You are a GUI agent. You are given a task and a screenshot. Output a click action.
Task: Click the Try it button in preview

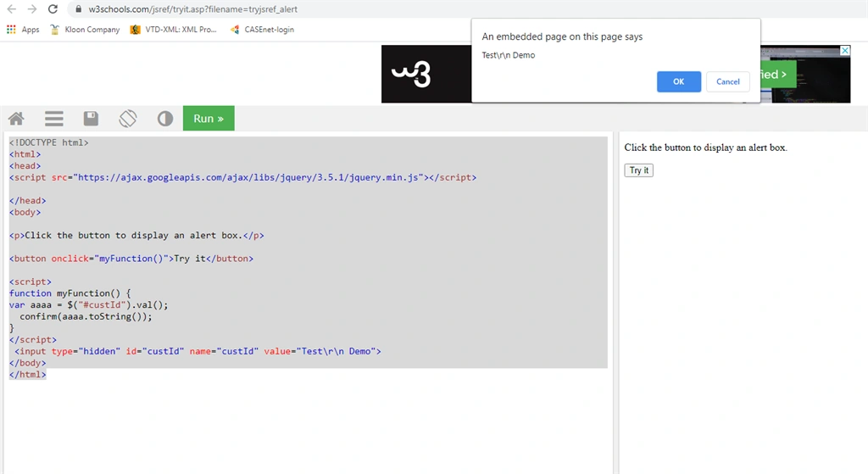click(x=639, y=170)
